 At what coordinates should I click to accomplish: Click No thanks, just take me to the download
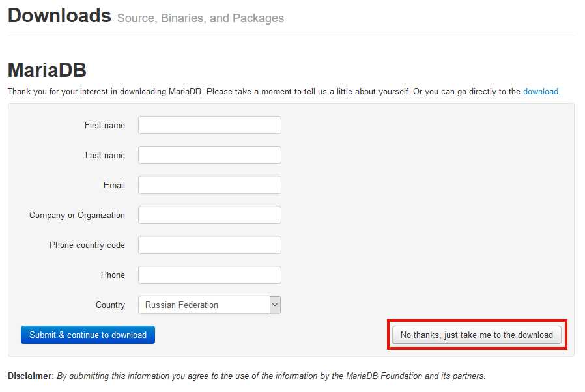tap(476, 335)
